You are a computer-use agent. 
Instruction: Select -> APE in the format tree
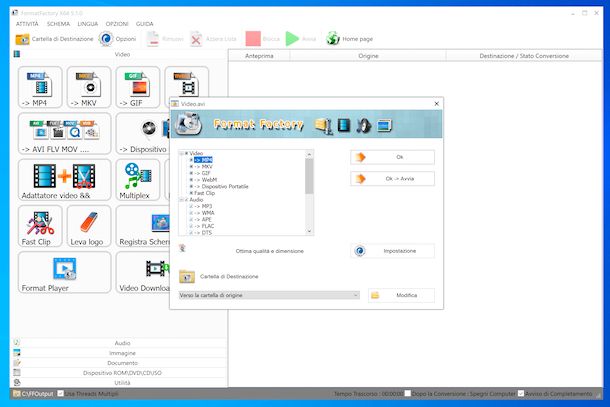[x=203, y=219]
